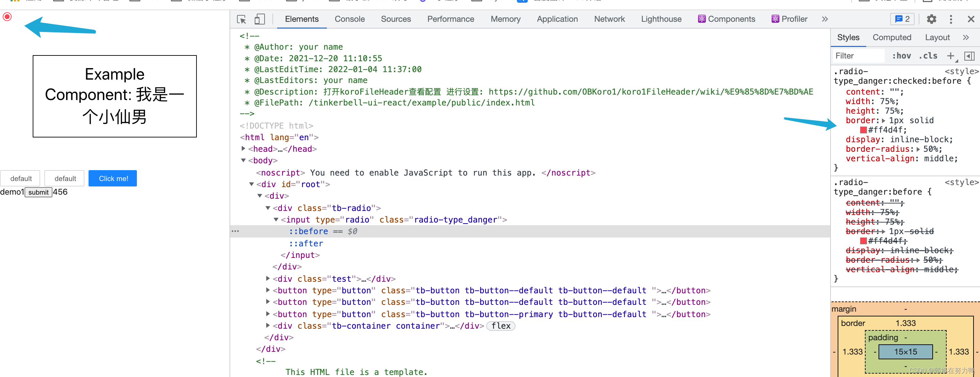Expand the tb-container div node
Viewport: 980px width, 377px height.
pyautogui.click(x=268, y=325)
